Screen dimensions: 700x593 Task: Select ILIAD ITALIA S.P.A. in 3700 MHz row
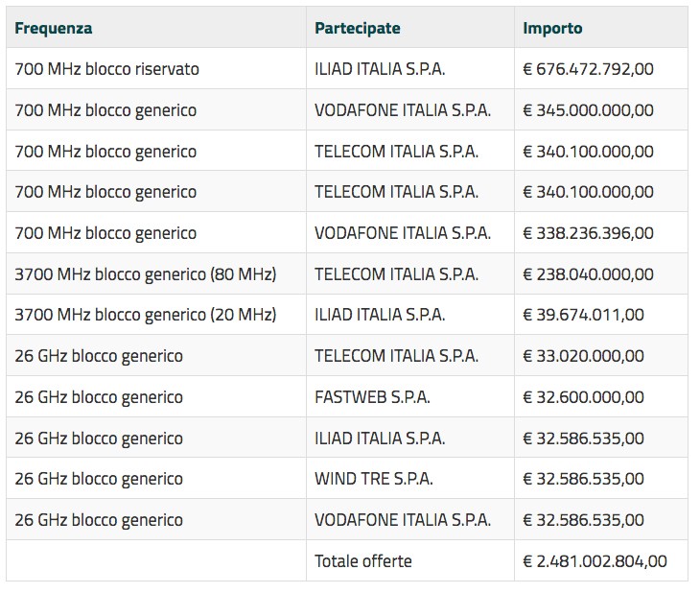(380, 315)
